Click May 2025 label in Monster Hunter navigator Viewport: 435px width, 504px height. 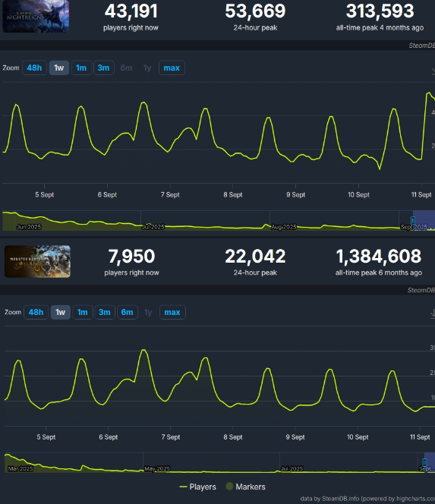coord(157,468)
